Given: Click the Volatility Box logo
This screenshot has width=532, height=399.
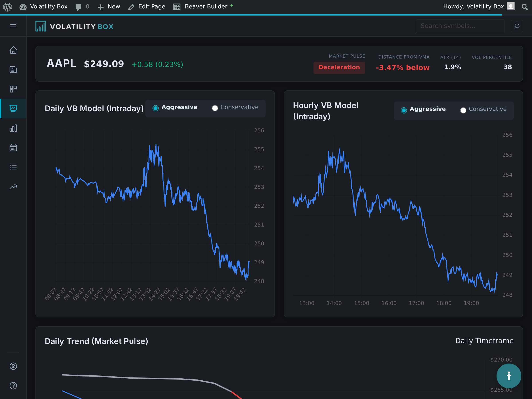Looking at the screenshot, I should coord(74,26).
